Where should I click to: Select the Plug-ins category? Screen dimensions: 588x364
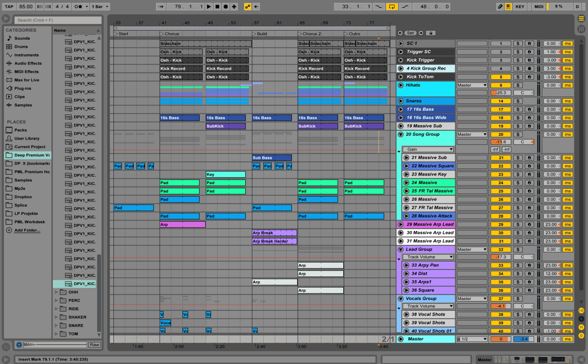[x=23, y=88]
